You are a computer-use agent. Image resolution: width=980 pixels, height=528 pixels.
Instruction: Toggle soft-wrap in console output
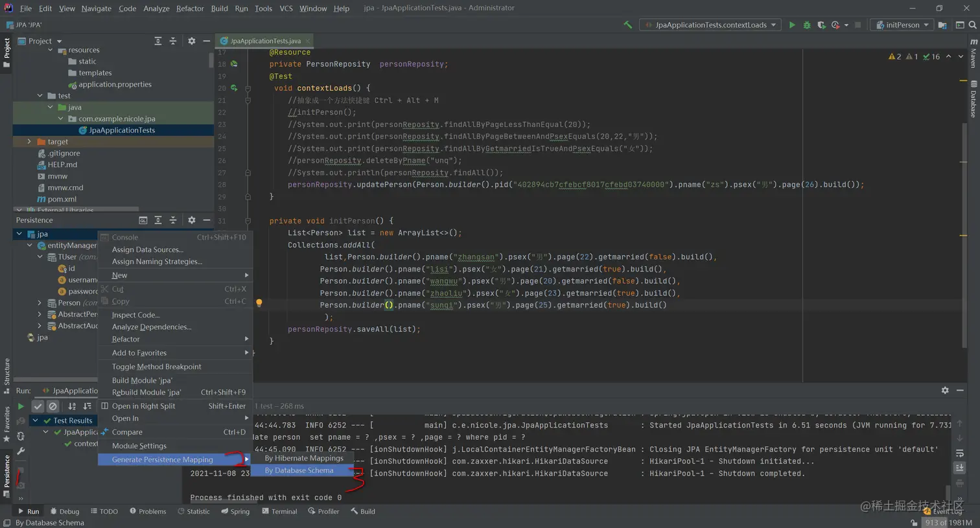960,453
